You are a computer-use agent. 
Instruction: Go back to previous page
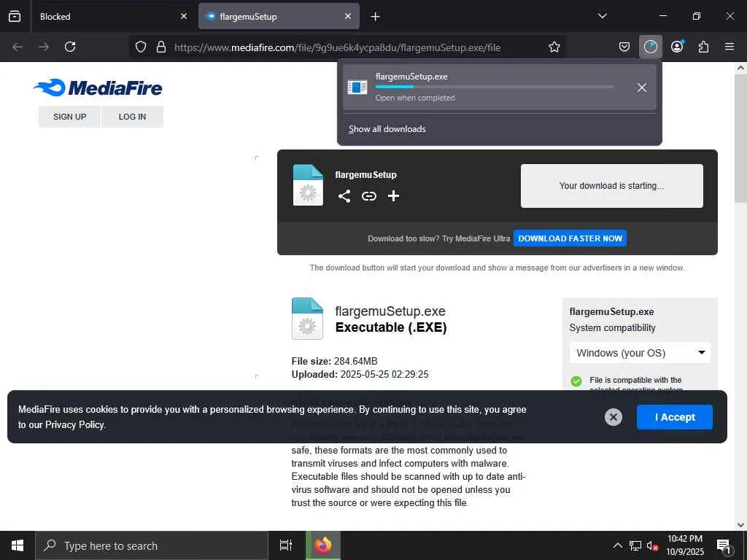tap(18, 47)
